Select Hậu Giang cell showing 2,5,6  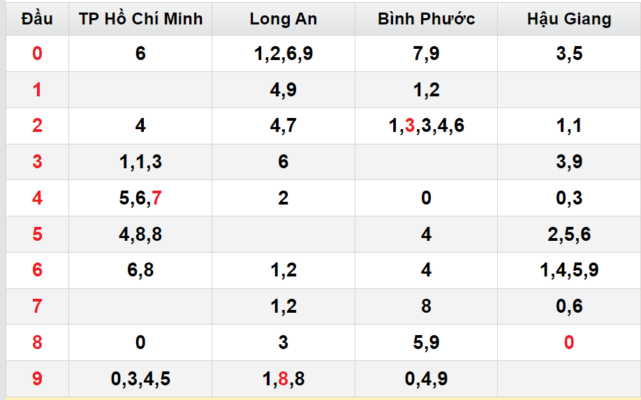[569, 234]
